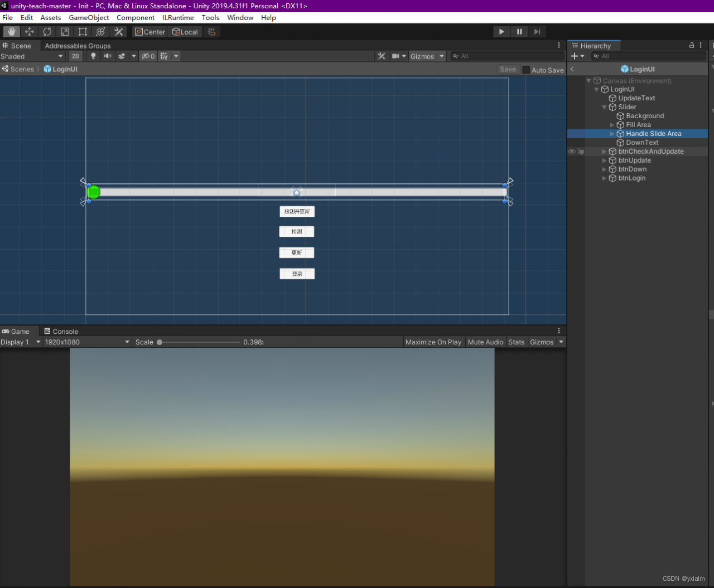Select the Rotate tool
This screenshot has height=588, width=714.
[47, 32]
